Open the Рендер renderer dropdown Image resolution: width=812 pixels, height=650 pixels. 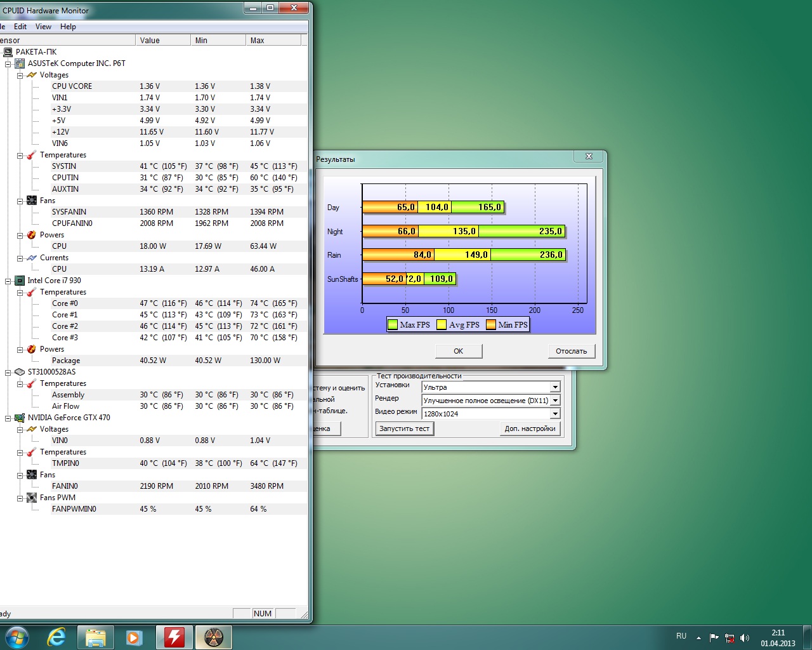pos(555,401)
